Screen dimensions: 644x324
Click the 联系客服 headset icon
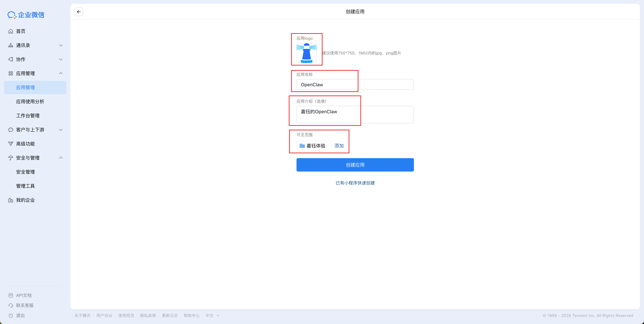click(11, 305)
